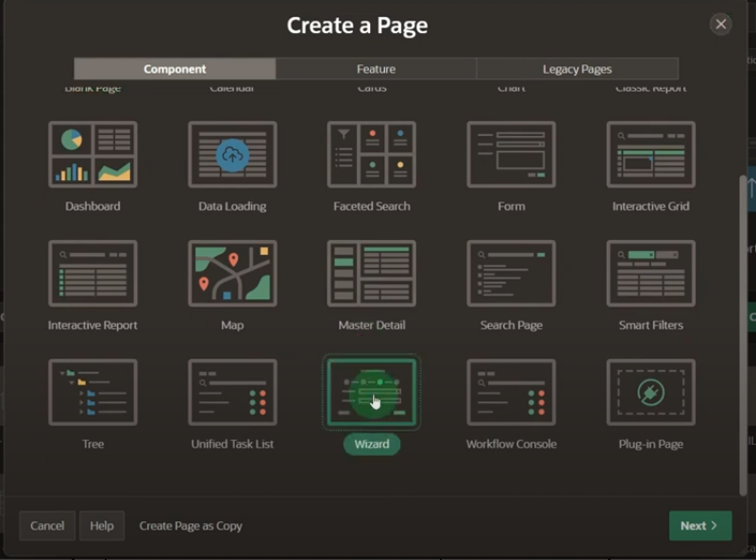This screenshot has height=560, width=756.
Task: Click the Interactive Grid label text
Action: [x=651, y=206]
